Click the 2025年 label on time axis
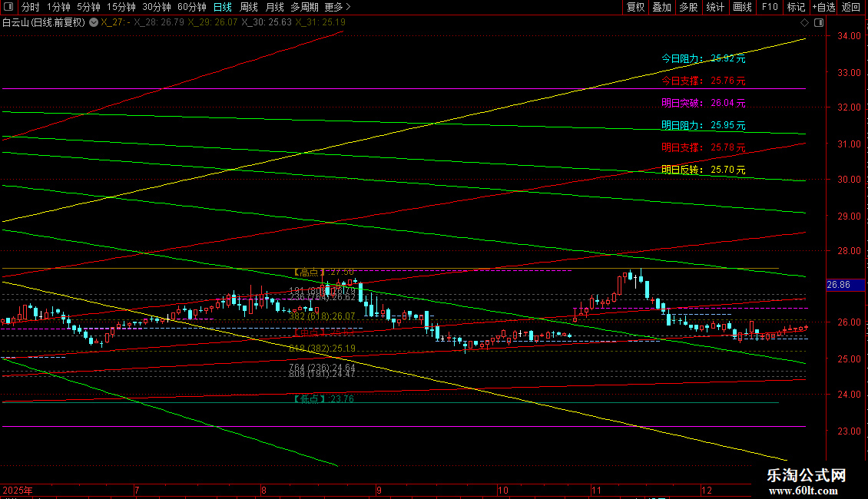 (x=18, y=490)
